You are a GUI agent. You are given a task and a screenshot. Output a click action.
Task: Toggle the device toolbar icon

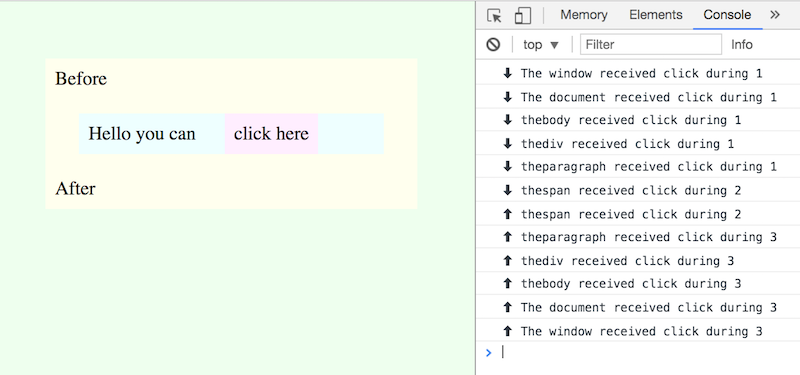[x=523, y=15]
